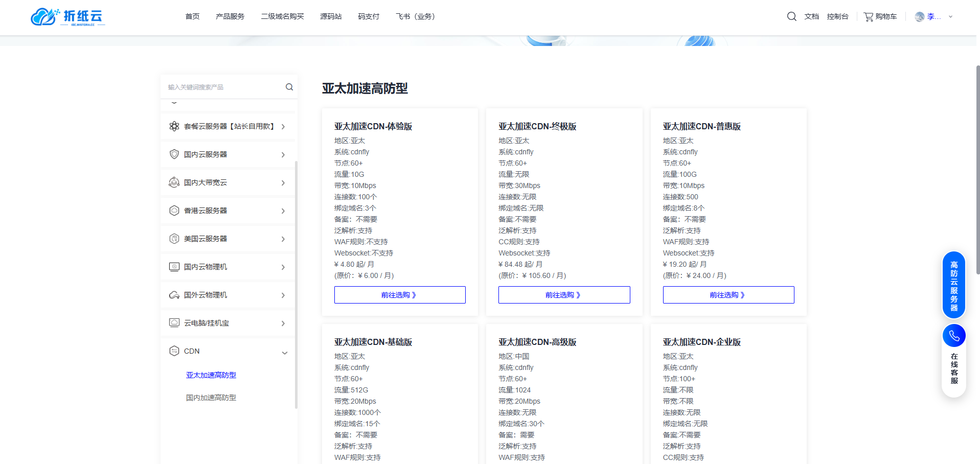The image size is (980, 464).
Task: Open 二级域名购买 menu item
Action: pyautogui.click(x=282, y=16)
